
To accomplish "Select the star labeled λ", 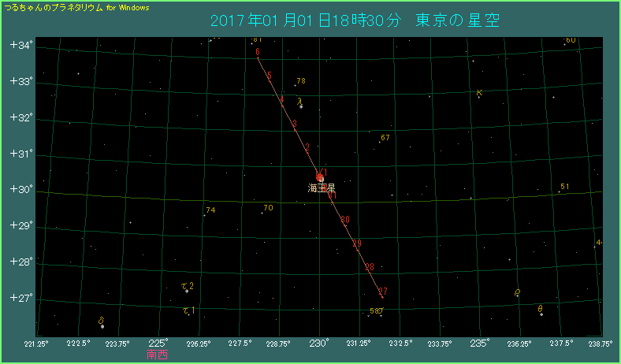I will (301, 106).
